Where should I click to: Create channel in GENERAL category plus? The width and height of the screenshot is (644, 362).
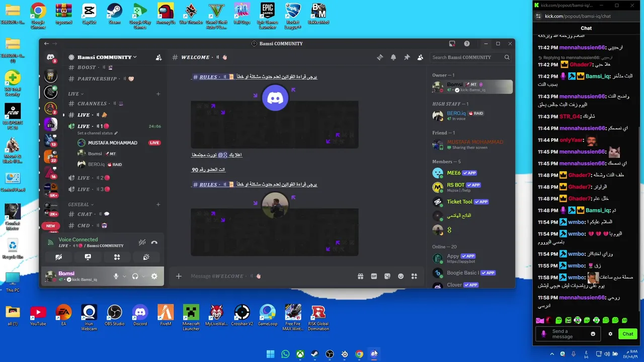[158, 205]
